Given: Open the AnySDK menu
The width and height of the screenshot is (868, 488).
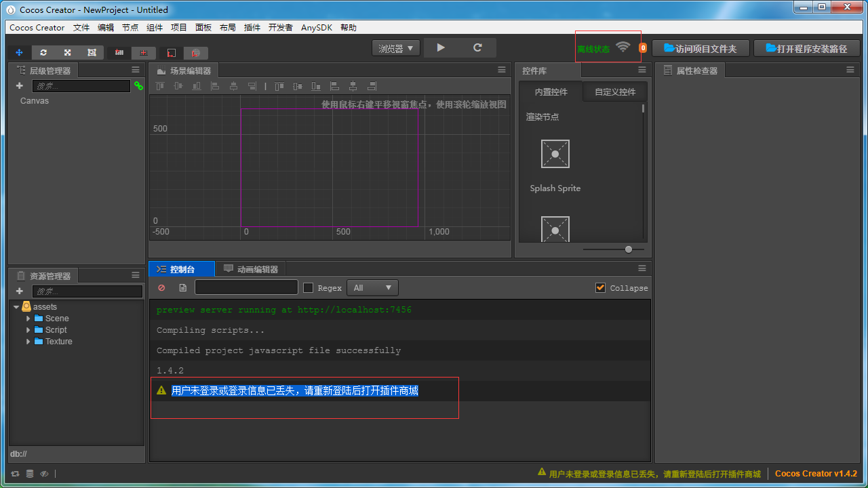Looking at the screenshot, I should tap(317, 28).
